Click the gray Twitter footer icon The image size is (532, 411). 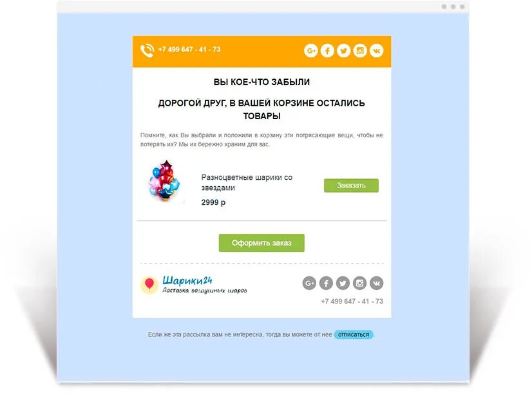tap(343, 283)
